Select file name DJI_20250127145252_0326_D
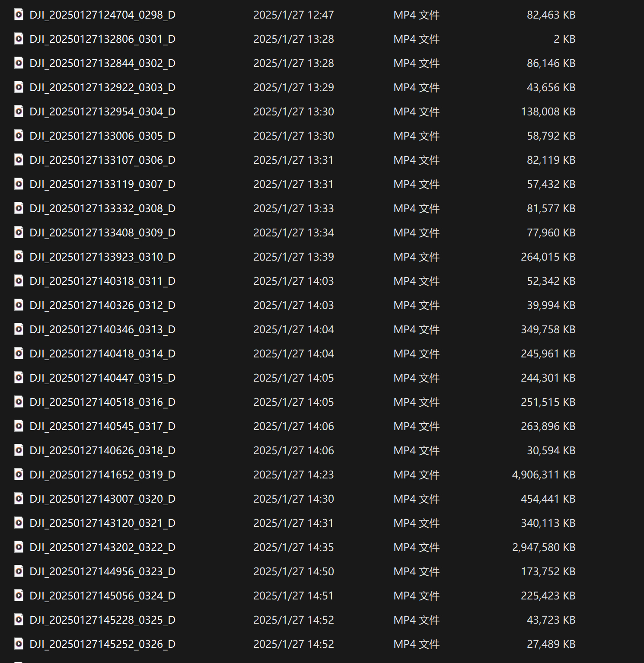 tap(102, 644)
